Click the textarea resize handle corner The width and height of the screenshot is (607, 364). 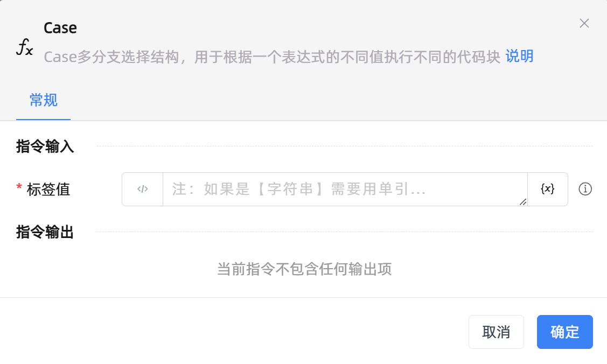click(x=523, y=201)
